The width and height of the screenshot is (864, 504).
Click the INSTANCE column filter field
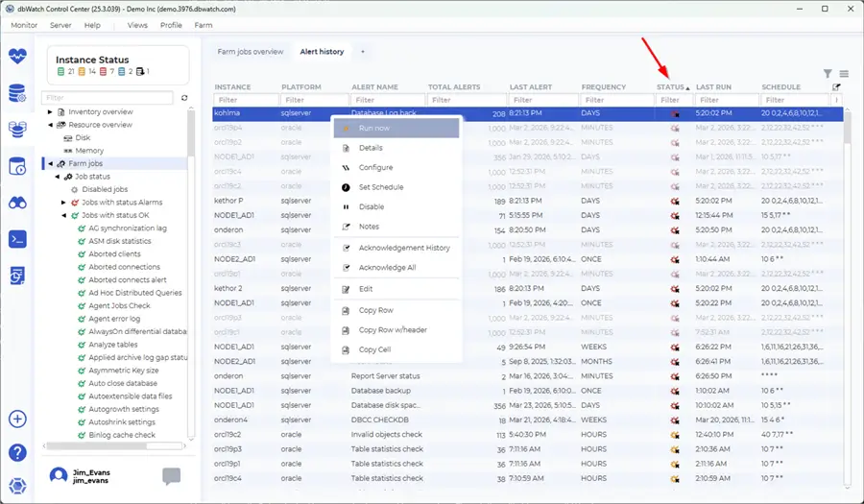tap(246, 100)
